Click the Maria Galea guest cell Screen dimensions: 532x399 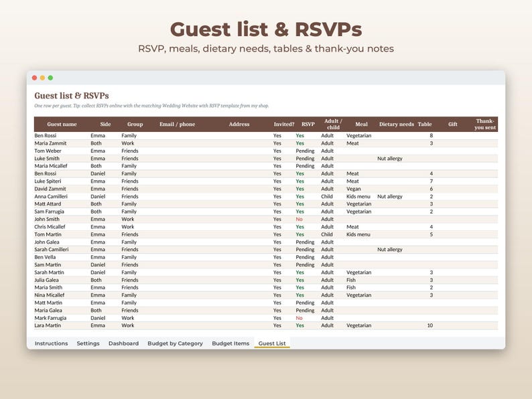pyautogui.click(x=48, y=310)
